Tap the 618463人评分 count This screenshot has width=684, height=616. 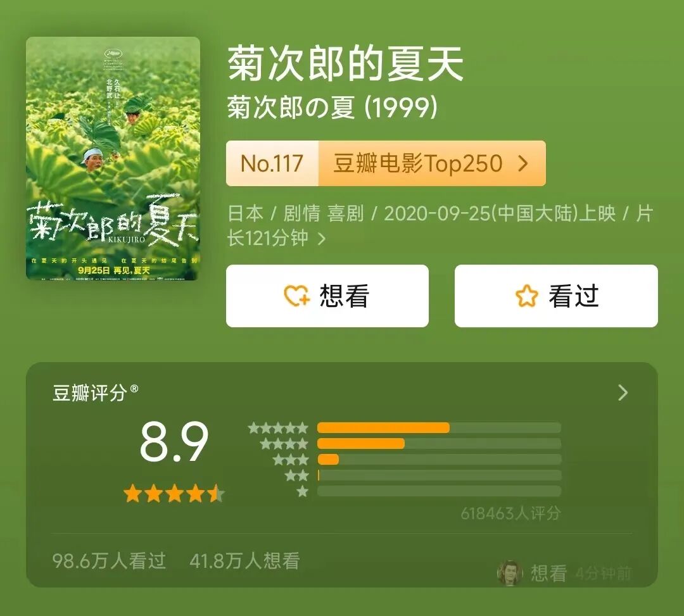pyautogui.click(x=510, y=513)
